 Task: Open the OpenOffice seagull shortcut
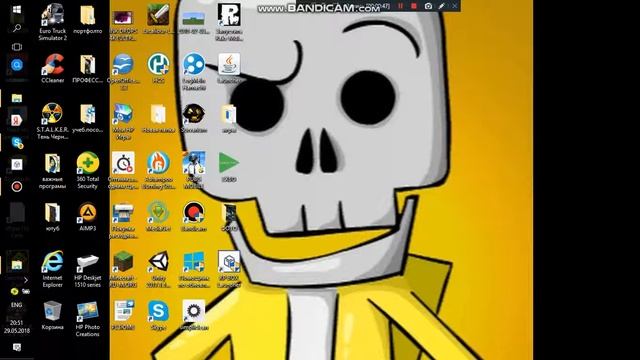pos(123,72)
